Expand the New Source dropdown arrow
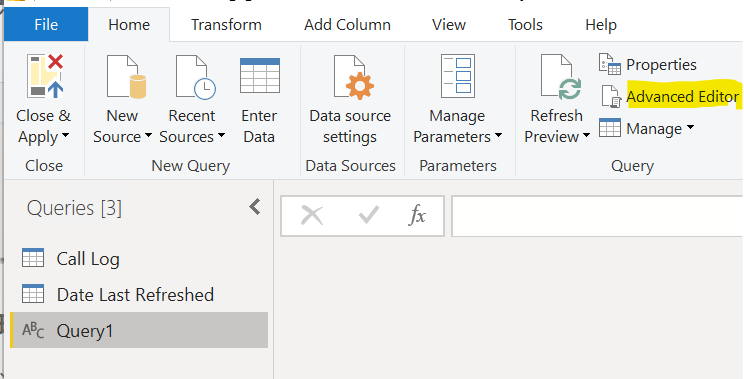 pyautogui.click(x=148, y=136)
